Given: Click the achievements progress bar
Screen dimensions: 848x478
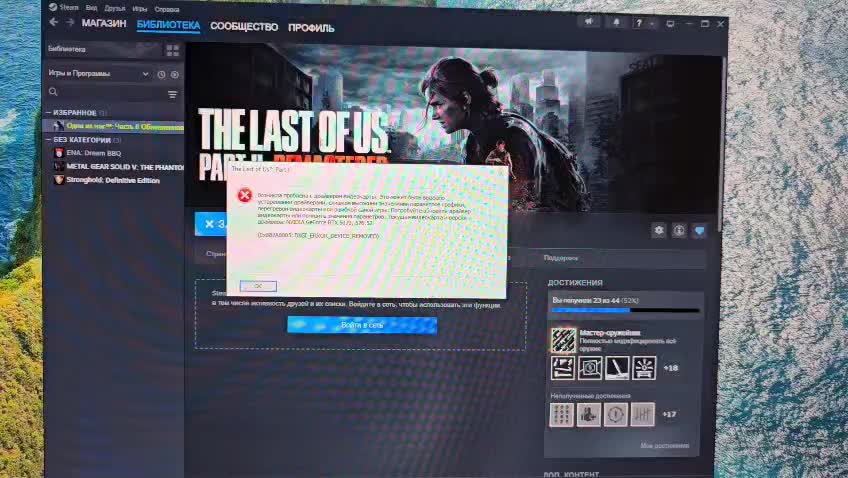Looking at the screenshot, I should point(625,310).
